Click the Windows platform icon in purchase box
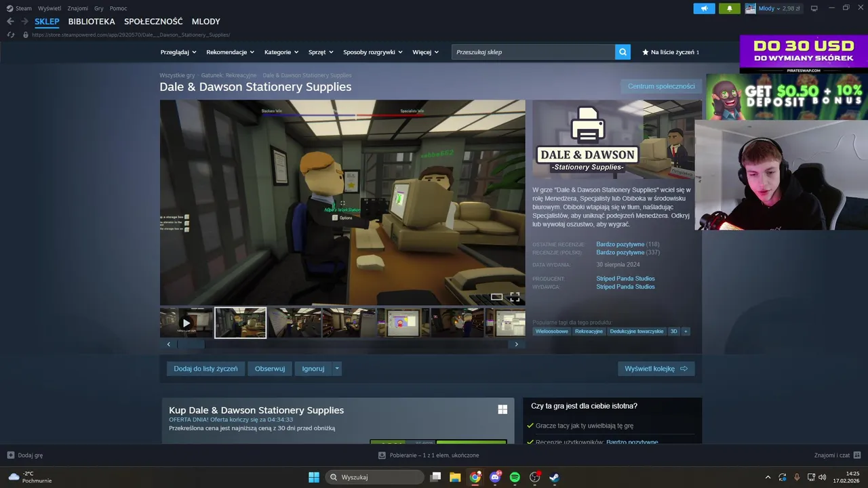Screen dimensions: 868x488 [x=502, y=409]
